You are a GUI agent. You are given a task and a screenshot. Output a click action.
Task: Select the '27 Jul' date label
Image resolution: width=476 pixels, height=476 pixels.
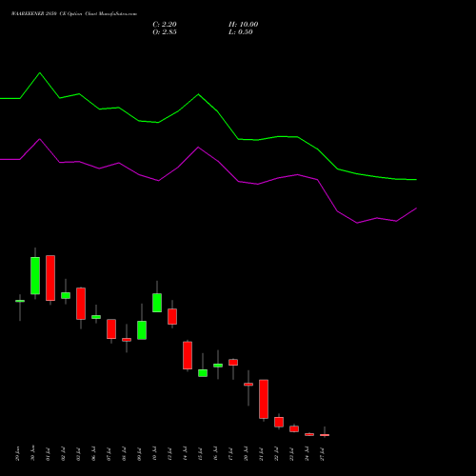click(x=323, y=454)
